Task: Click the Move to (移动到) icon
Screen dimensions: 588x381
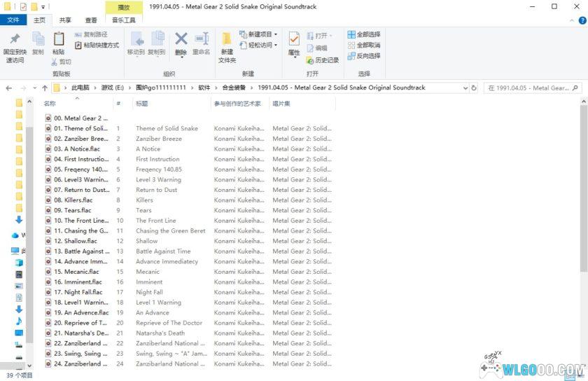Action: coord(136,40)
